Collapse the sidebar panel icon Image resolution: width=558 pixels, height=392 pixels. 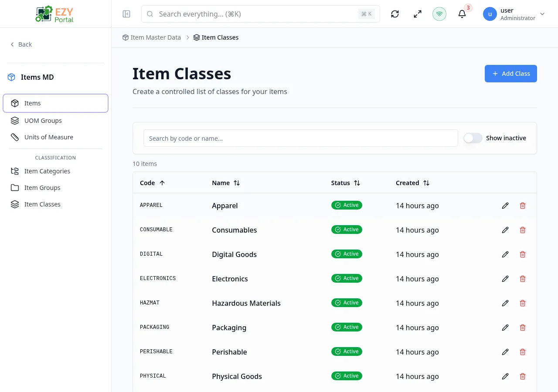click(x=126, y=14)
